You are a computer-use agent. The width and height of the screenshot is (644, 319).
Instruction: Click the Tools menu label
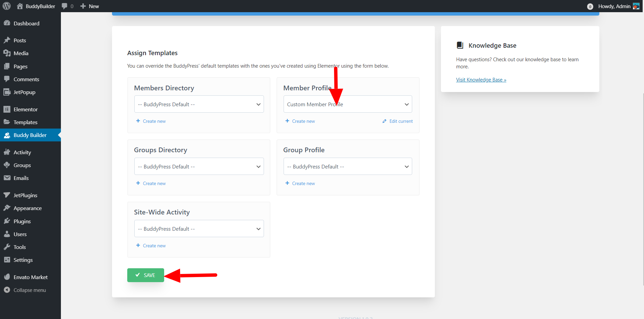click(x=20, y=247)
